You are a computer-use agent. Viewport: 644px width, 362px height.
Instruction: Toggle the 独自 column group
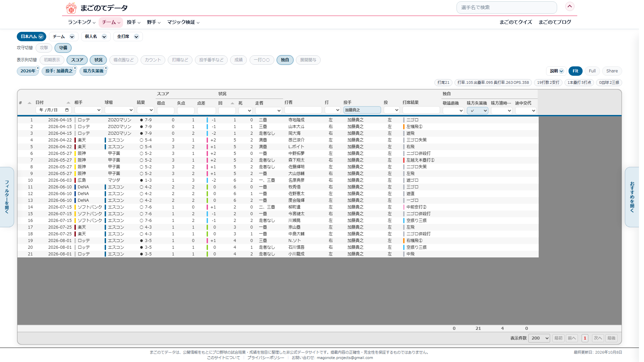pyautogui.click(x=285, y=60)
